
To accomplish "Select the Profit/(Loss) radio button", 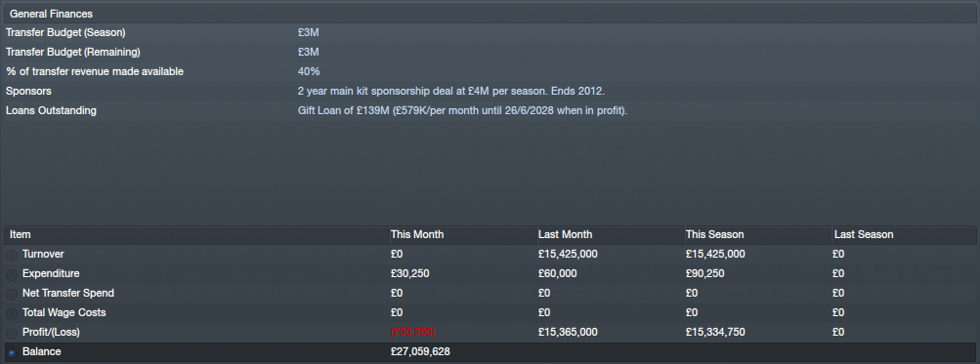I will [x=12, y=334].
